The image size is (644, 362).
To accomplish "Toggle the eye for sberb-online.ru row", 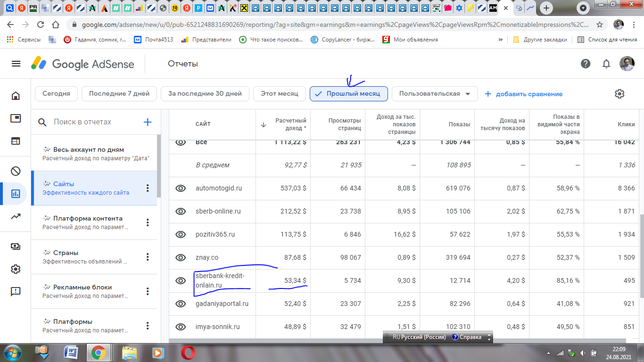I will pos(181,211).
